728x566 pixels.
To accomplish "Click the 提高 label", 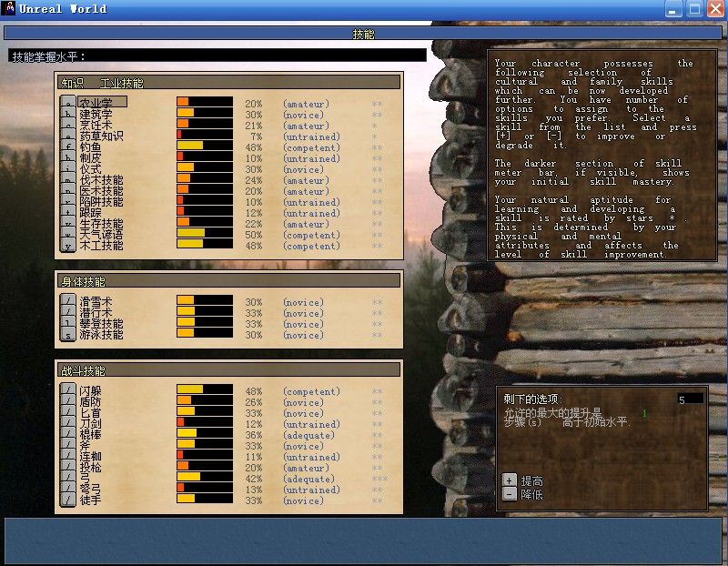I will [x=532, y=480].
